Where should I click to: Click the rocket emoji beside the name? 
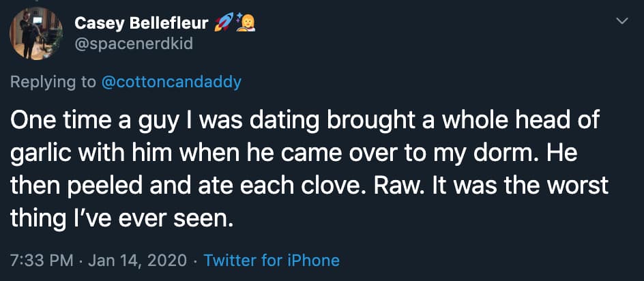223,23
